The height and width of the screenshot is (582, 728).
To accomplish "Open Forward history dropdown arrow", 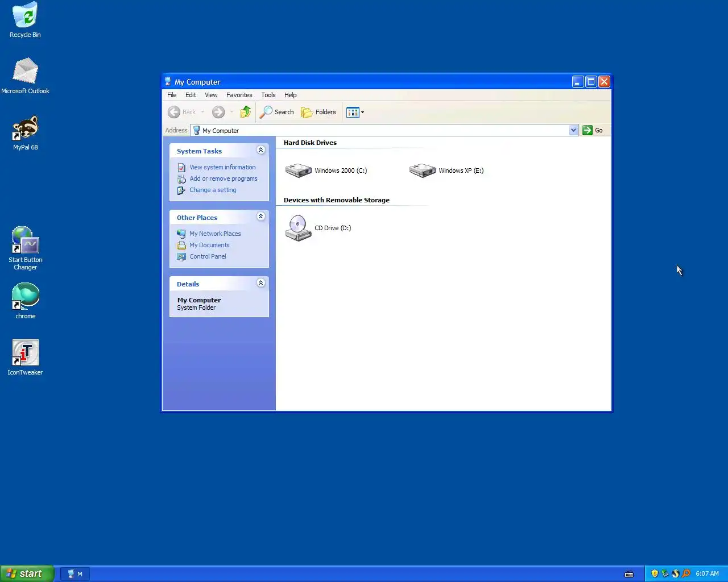I will pos(231,112).
